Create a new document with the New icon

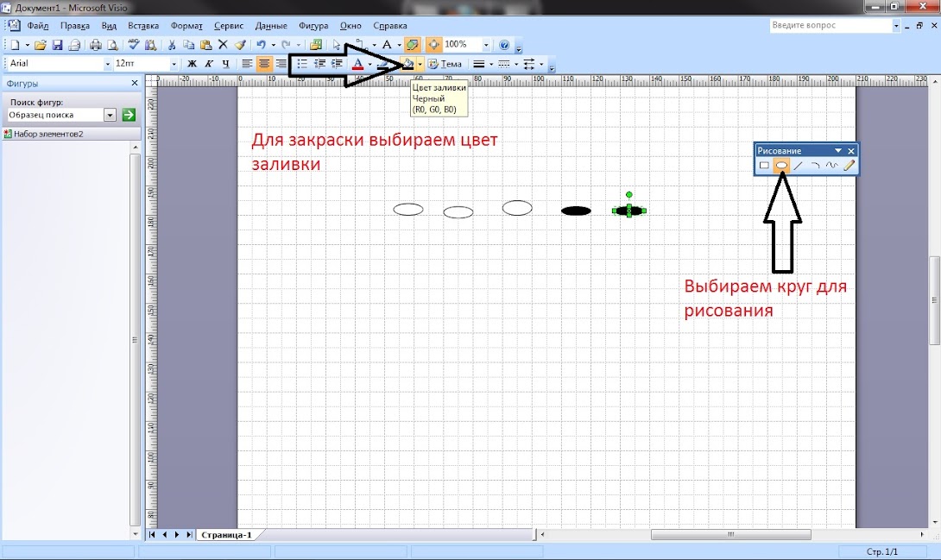[15, 45]
